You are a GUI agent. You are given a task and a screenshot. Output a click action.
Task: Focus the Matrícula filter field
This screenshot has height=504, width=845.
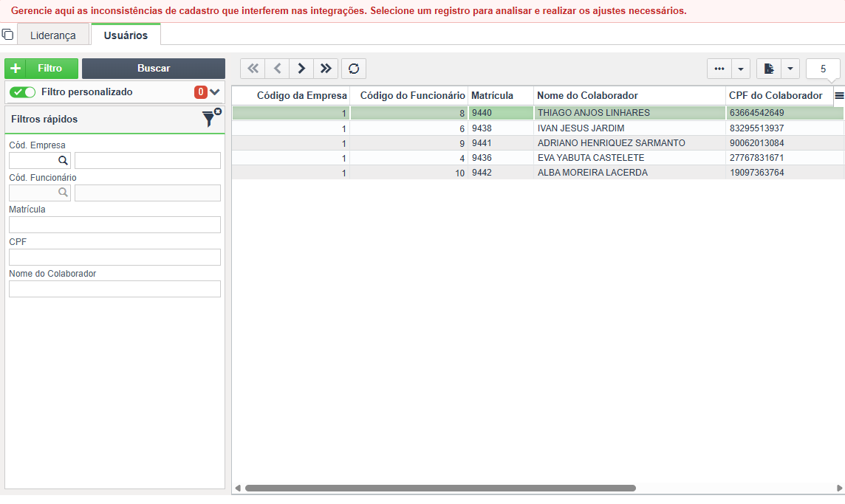[x=114, y=224]
